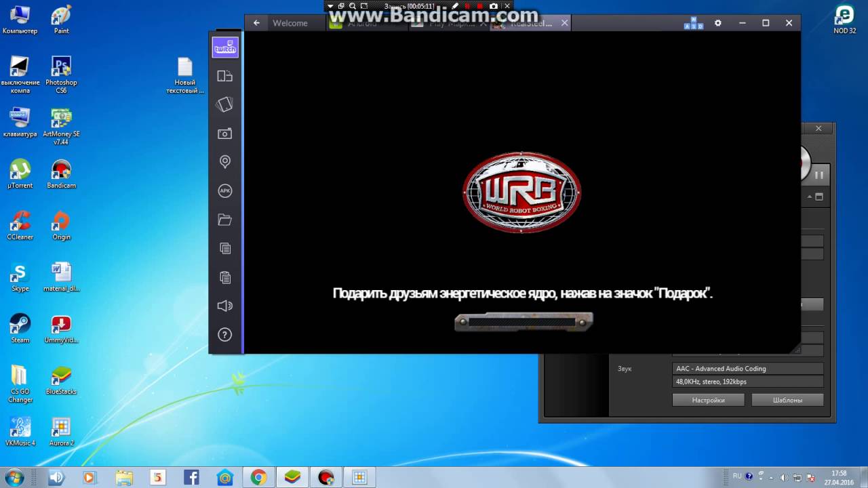The image size is (868, 488).
Task: Click the WRB World Robot Boxing logo
Action: coord(521,192)
